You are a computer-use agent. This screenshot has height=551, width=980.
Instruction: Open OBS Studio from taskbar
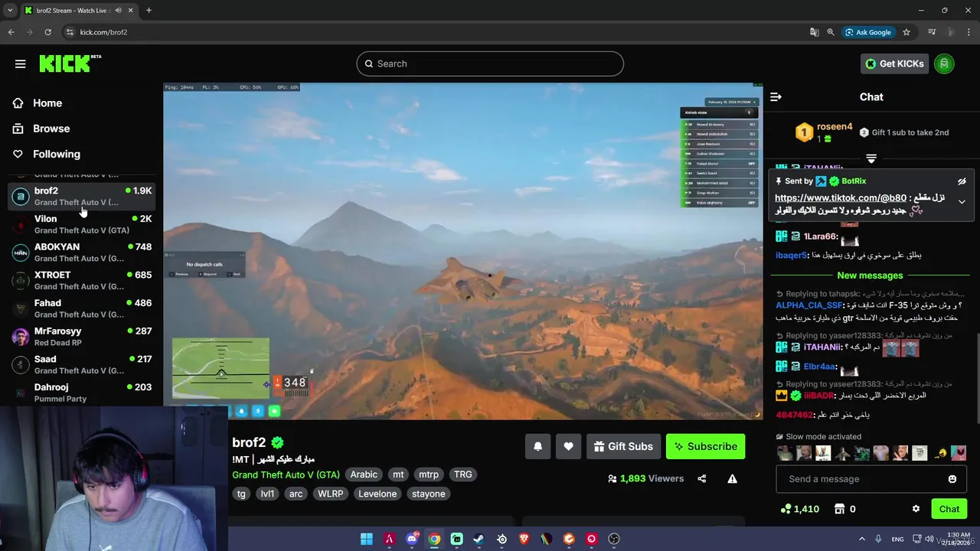point(613,539)
